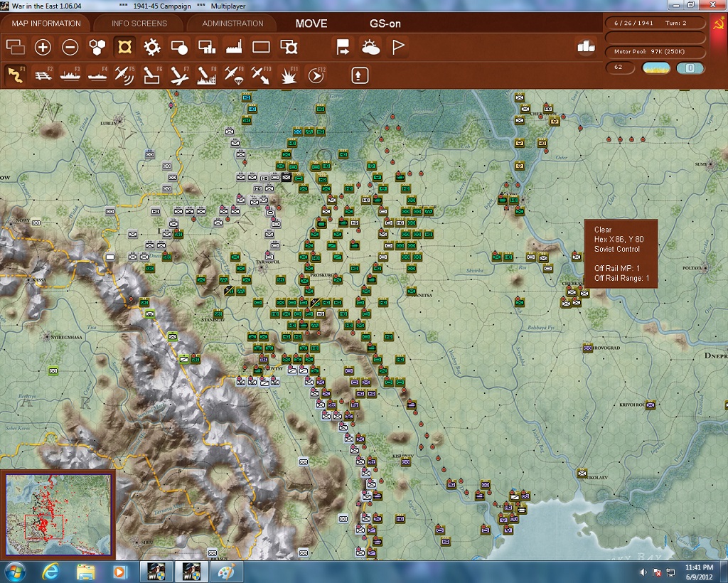This screenshot has height=583, width=728.
Task: Open media player taskbar icon
Action: point(119,572)
